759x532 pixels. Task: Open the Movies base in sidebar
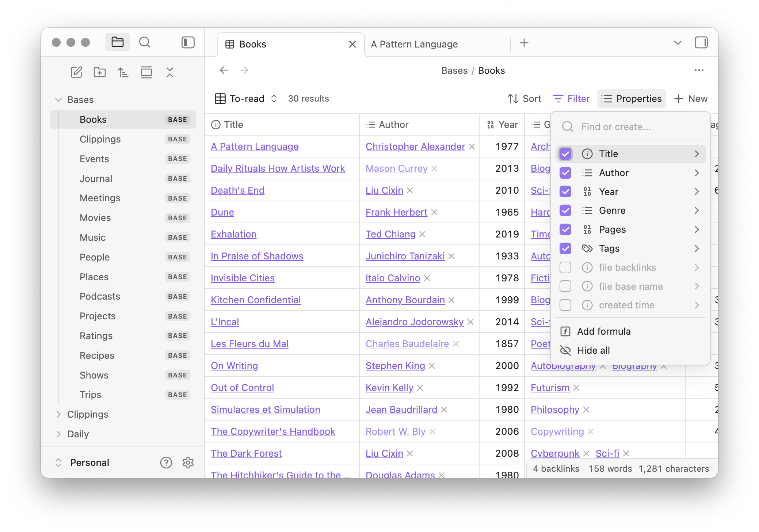[123, 218]
